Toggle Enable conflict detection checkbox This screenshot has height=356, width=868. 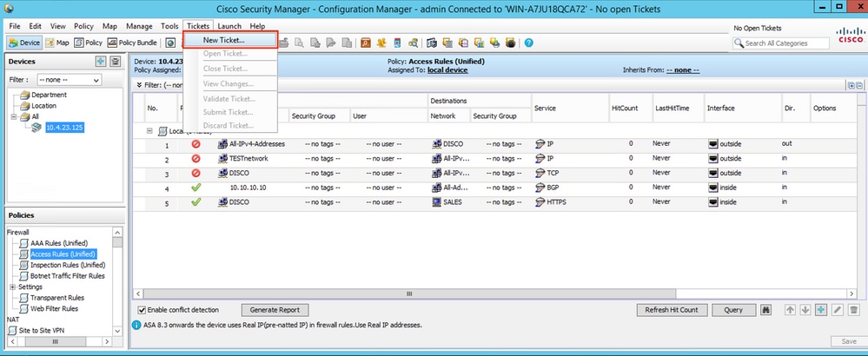coord(141,310)
